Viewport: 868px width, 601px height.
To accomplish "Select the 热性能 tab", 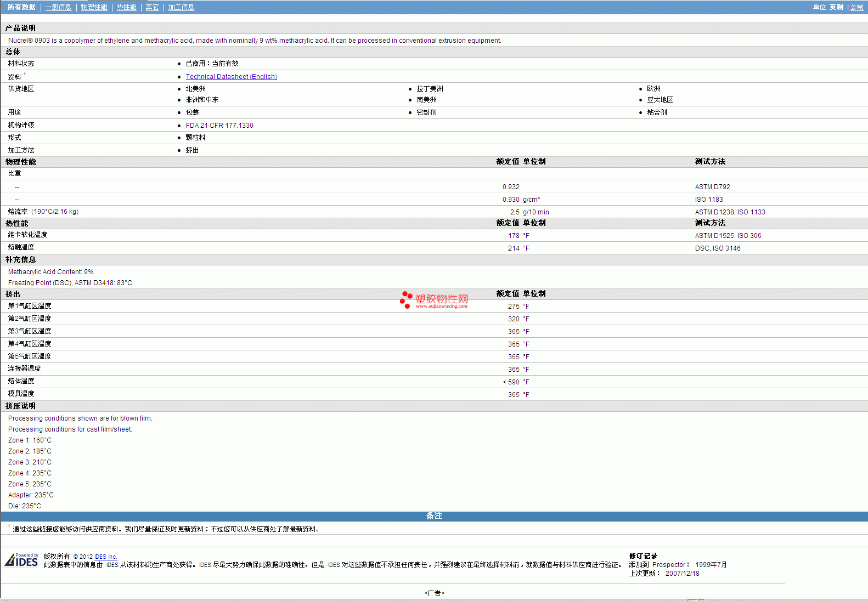I will point(126,7).
